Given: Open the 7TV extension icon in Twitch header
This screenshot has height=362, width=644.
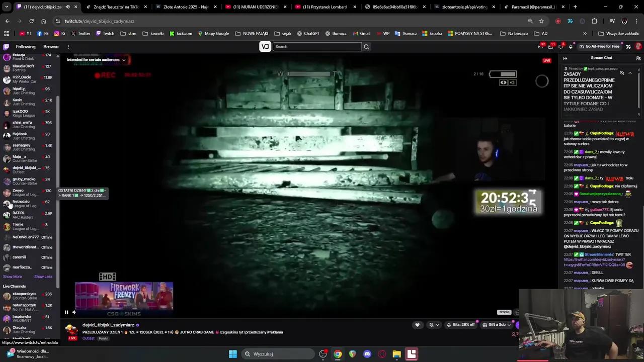Looking at the screenshot, I should coord(628,47).
